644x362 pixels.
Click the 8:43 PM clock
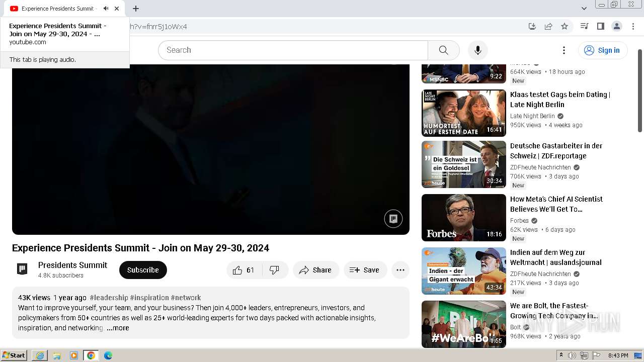[618, 355]
